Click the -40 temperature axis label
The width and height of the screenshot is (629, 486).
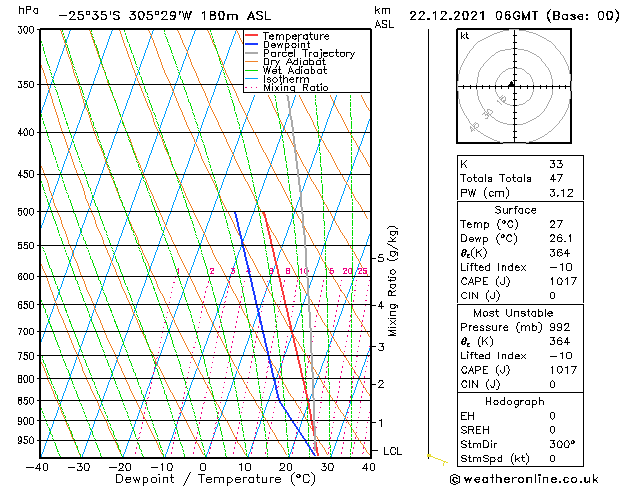coord(37,467)
